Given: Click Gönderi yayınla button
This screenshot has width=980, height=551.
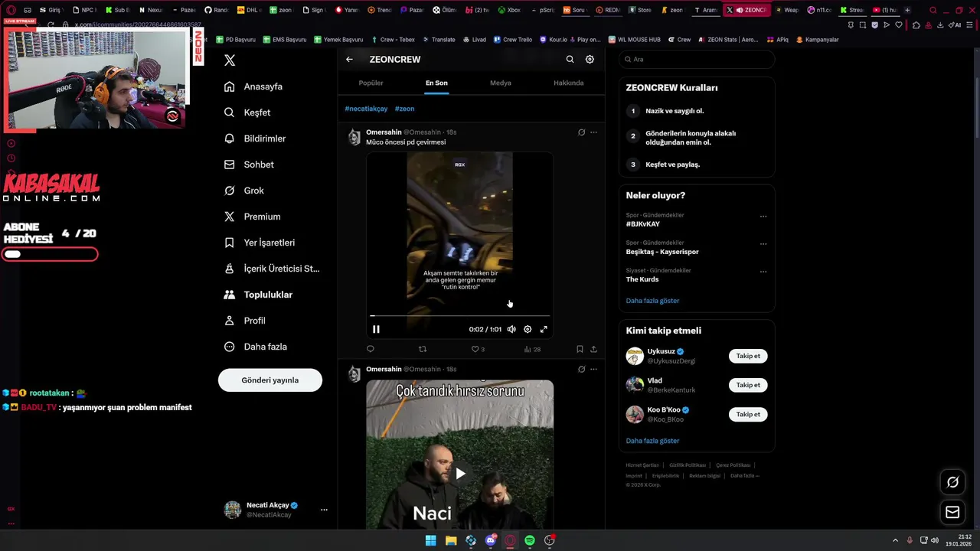Looking at the screenshot, I should [270, 380].
